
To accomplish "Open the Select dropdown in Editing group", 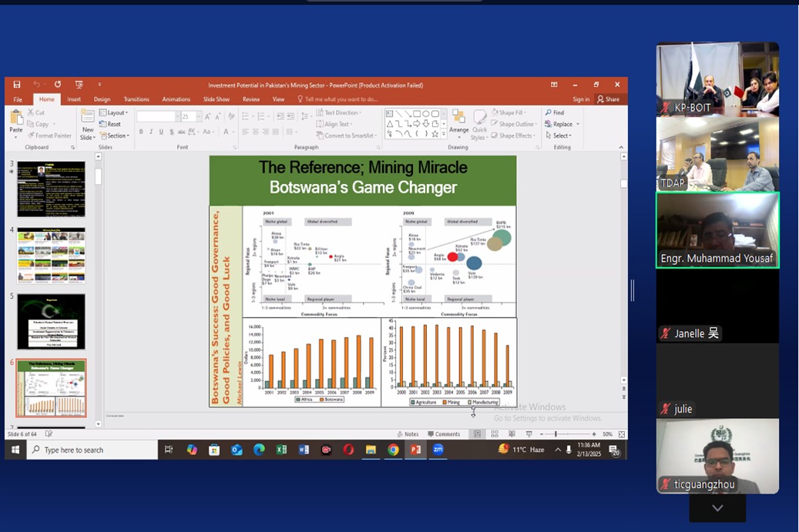I will pos(561,136).
